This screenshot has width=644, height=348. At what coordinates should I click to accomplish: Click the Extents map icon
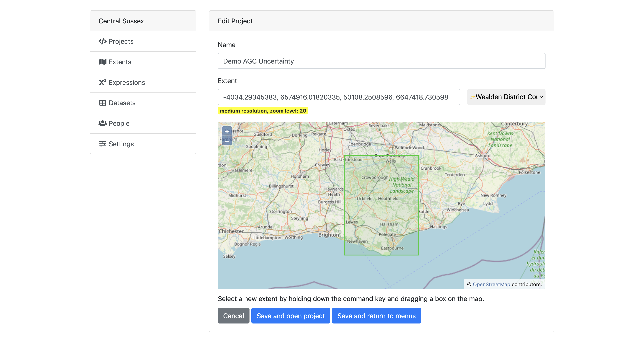(102, 62)
